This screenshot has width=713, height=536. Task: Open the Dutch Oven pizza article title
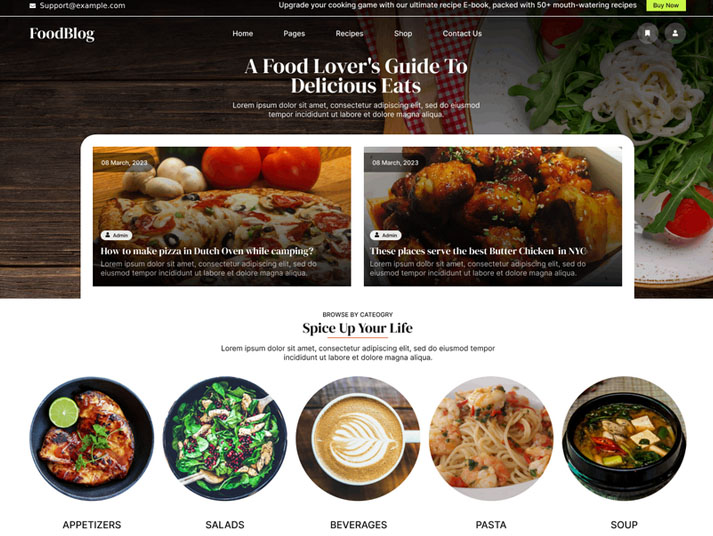207,251
